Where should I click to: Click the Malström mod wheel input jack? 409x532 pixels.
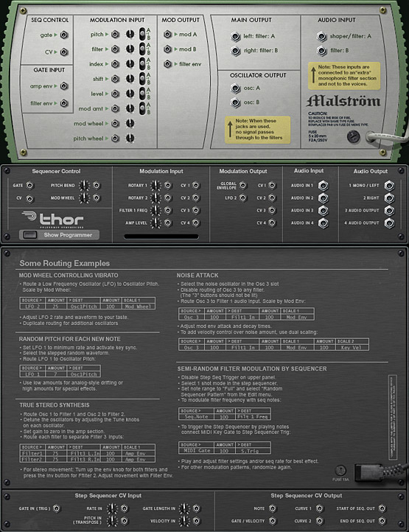tap(116, 124)
